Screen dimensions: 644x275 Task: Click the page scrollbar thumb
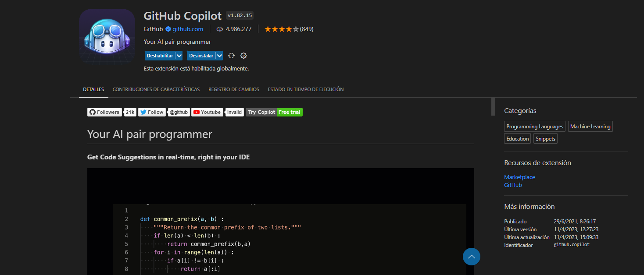pos(493,106)
